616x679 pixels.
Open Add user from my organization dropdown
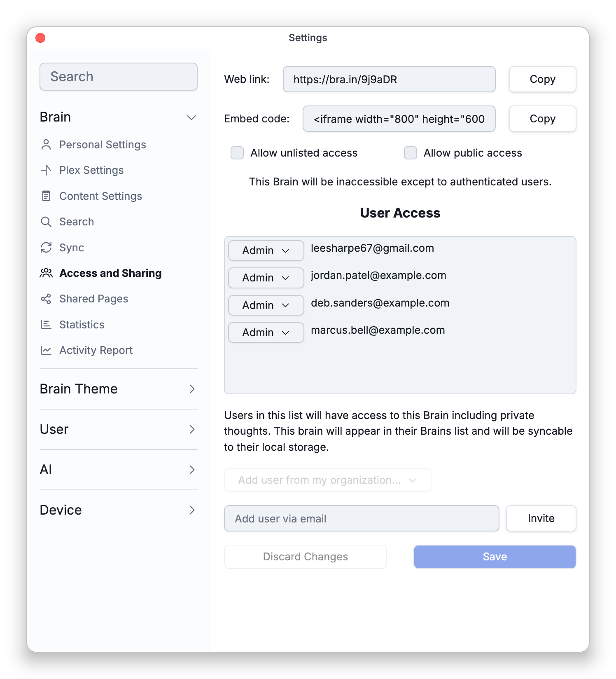[328, 480]
